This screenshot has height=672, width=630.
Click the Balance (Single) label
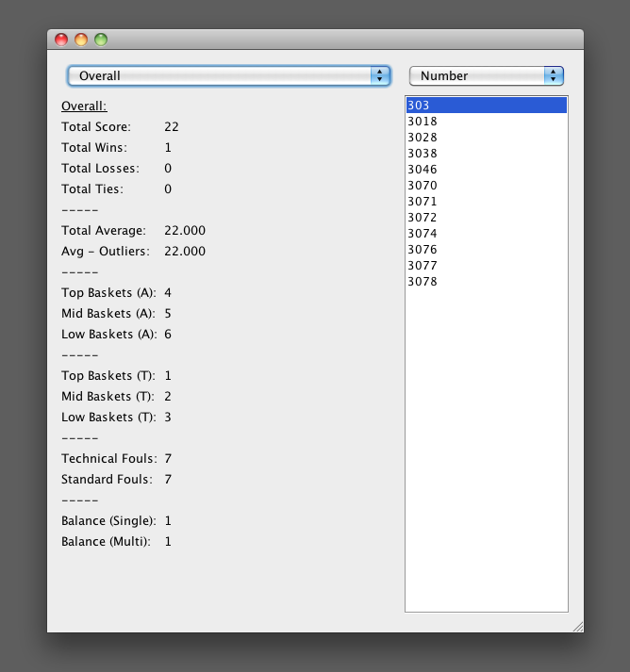[109, 520]
